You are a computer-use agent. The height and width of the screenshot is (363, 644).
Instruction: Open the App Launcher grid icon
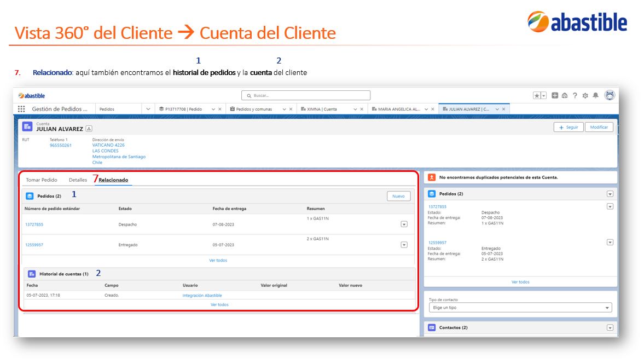tap(21, 109)
